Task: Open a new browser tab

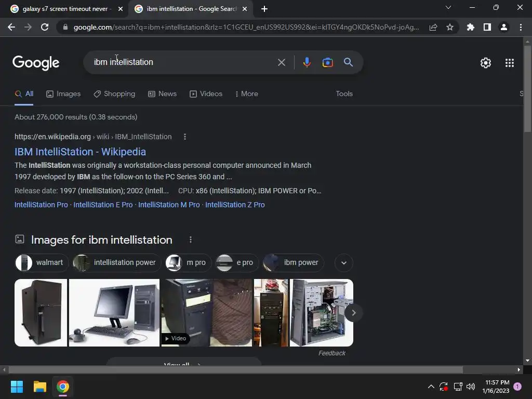Action: (264, 9)
